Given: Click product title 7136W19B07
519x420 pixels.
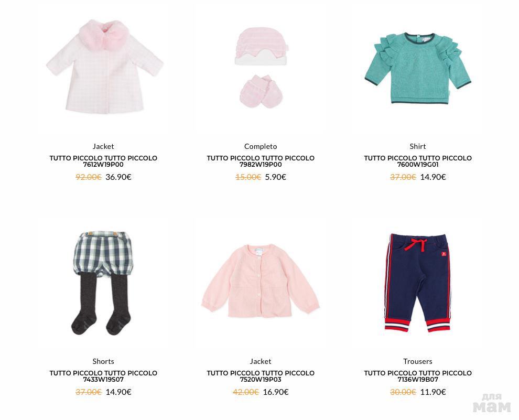Looking at the screenshot, I should tap(418, 376).
